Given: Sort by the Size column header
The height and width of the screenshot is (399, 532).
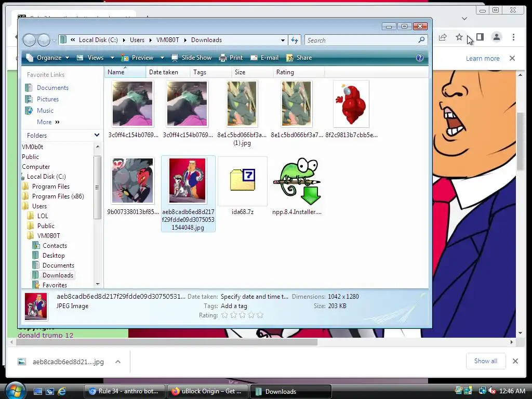Looking at the screenshot, I should point(252,72).
